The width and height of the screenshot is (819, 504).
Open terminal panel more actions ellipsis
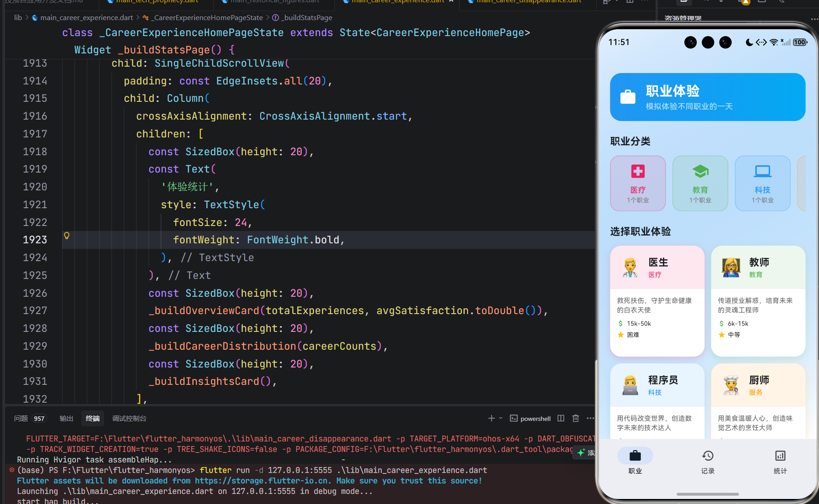(x=590, y=418)
